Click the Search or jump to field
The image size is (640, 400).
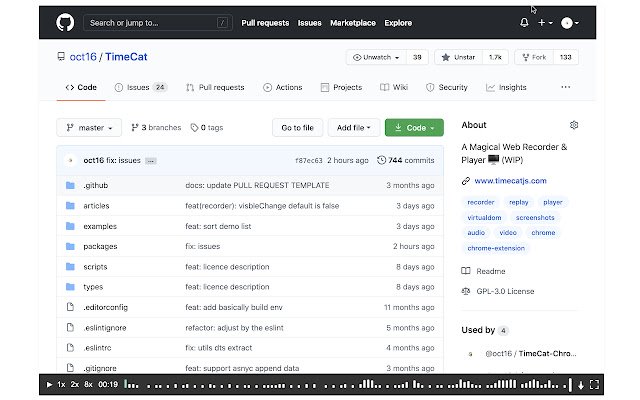[x=158, y=23]
